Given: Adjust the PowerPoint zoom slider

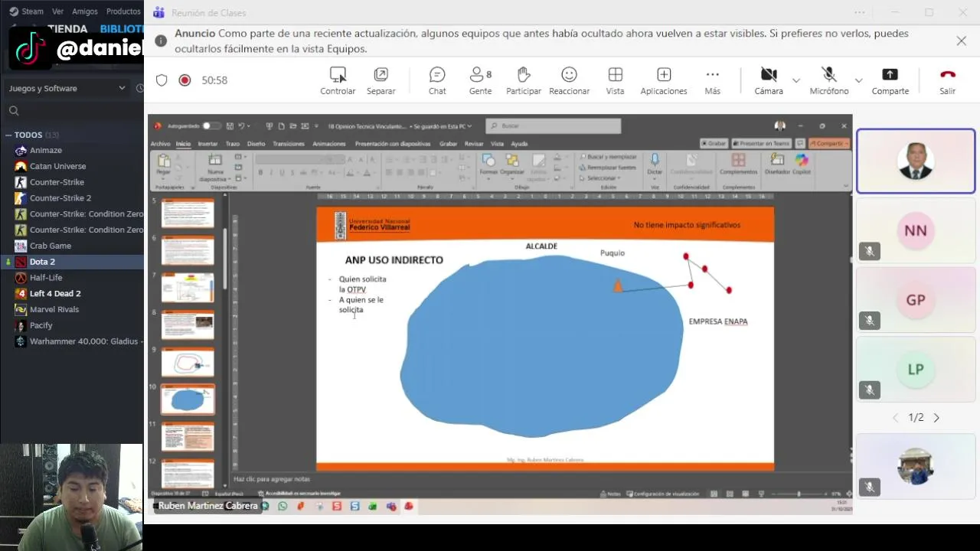Looking at the screenshot, I should tap(799, 494).
